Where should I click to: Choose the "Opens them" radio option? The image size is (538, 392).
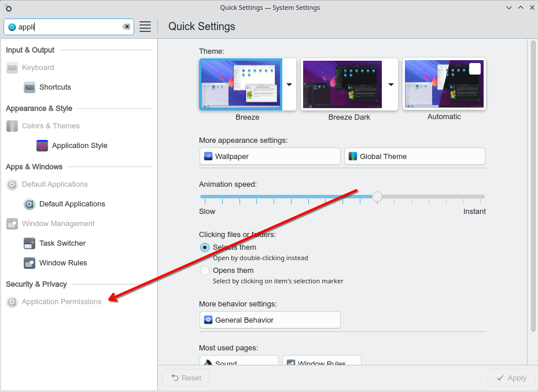pyautogui.click(x=205, y=271)
